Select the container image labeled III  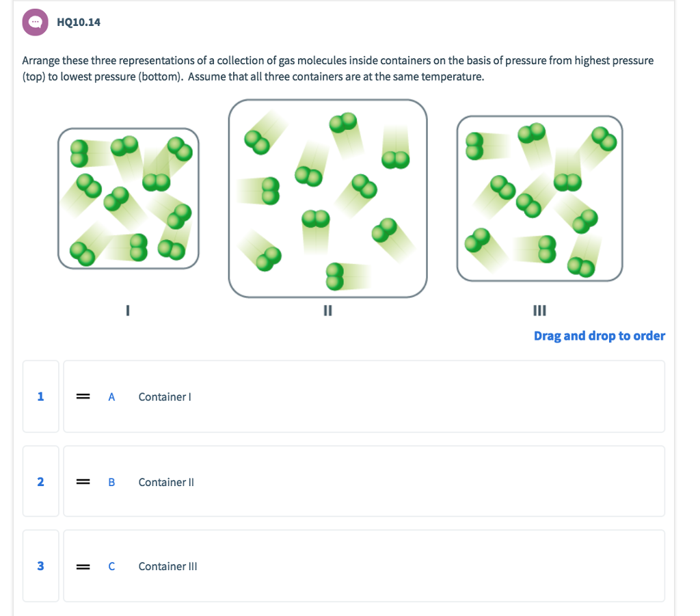click(x=539, y=198)
